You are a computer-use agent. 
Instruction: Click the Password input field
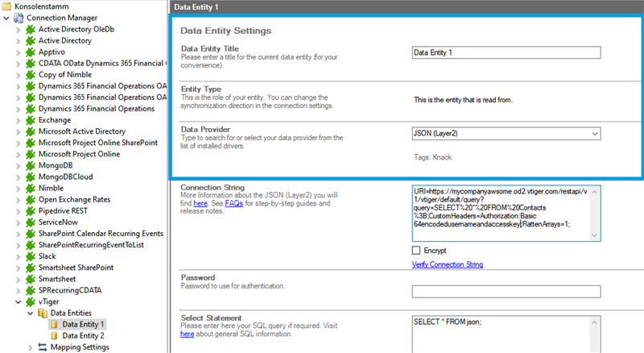click(x=506, y=291)
